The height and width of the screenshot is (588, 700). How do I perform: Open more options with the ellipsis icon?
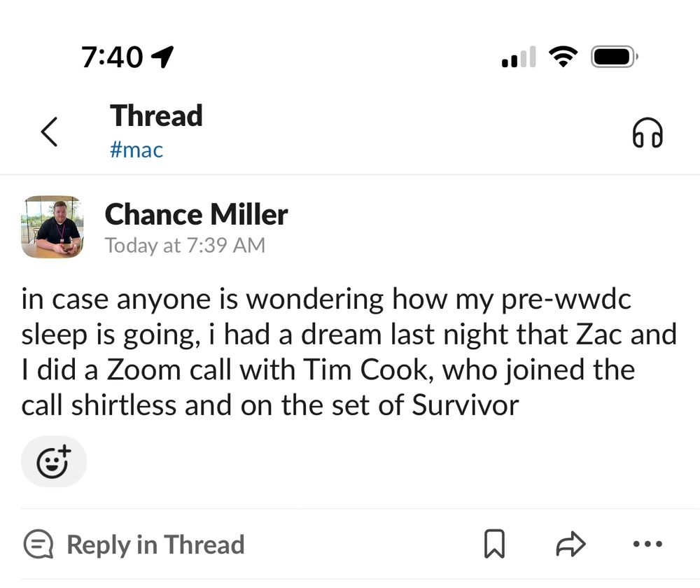point(647,544)
